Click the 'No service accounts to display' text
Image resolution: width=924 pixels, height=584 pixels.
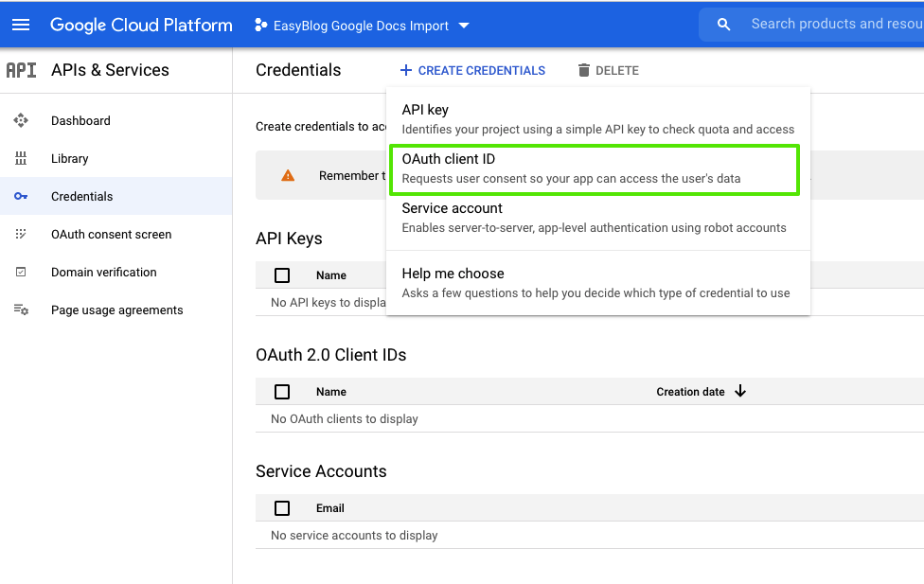[x=354, y=535]
